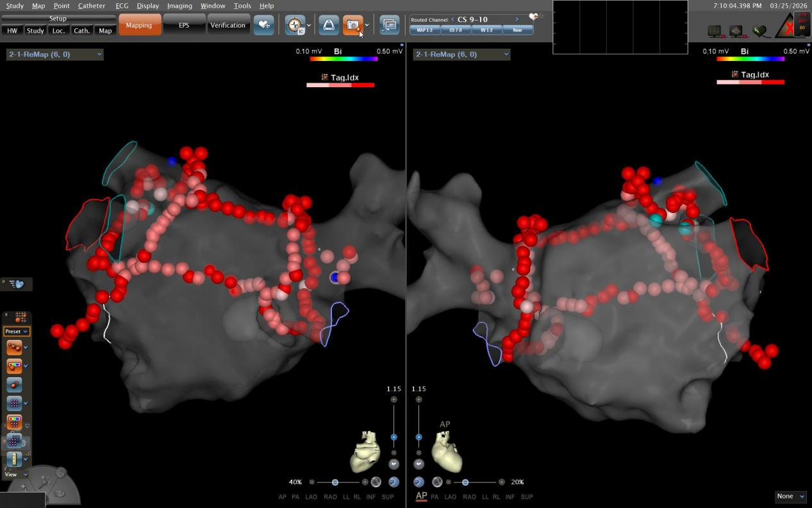This screenshot has width=812, height=508.
Task: Toggle the CS 7-8 routed channel
Action: (x=456, y=30)
